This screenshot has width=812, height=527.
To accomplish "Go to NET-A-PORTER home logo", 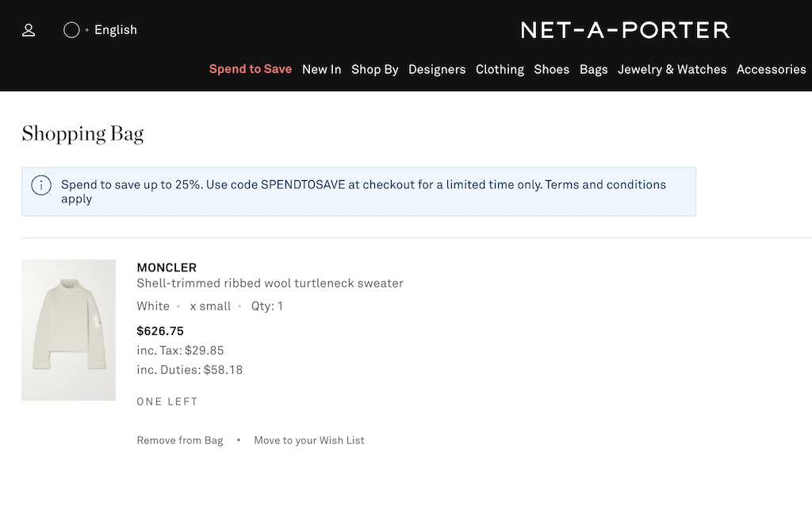I will (625, 30).
